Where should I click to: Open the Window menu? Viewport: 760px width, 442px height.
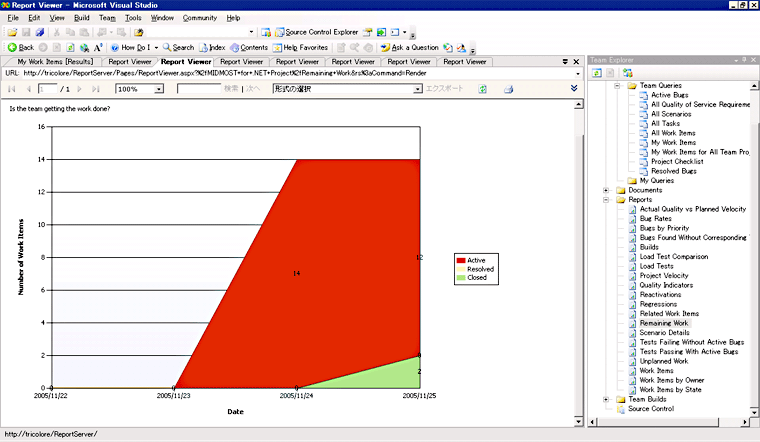click(x=162, y=18)
